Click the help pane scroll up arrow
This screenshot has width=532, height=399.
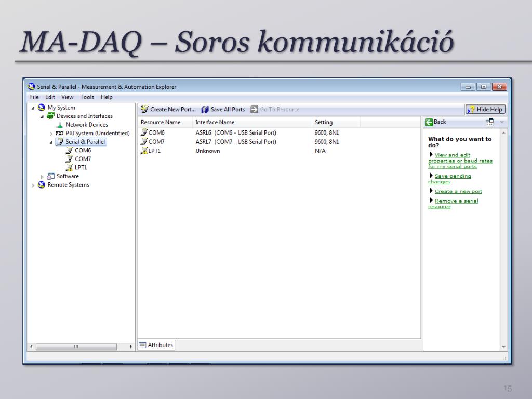(x=503, y=133)
